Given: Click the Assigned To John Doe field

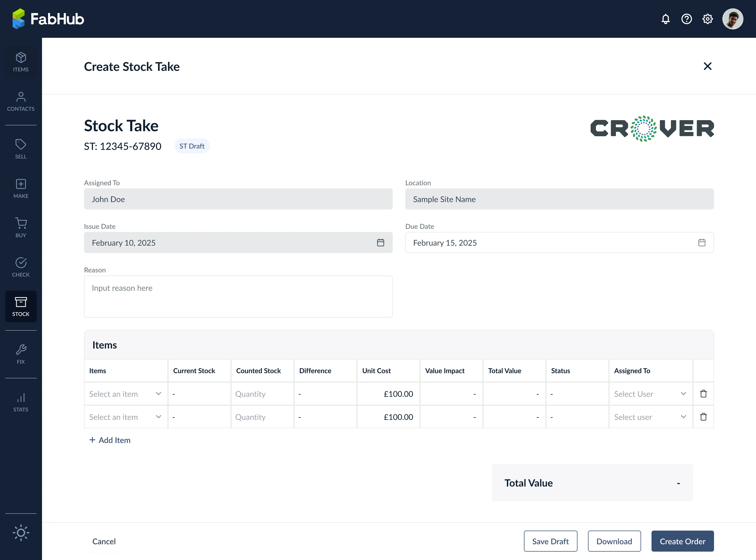Looking at the screenshot, I should [238, 199].
